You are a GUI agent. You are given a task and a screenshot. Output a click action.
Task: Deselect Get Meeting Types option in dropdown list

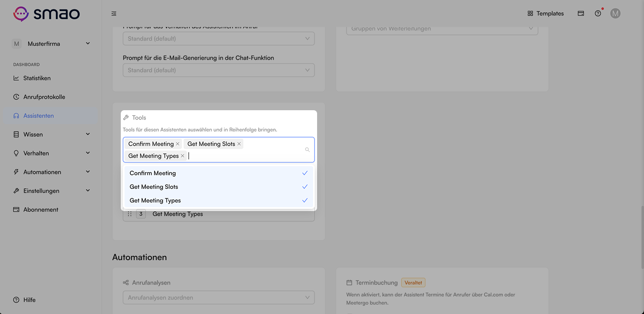click(x=219, y=200)
